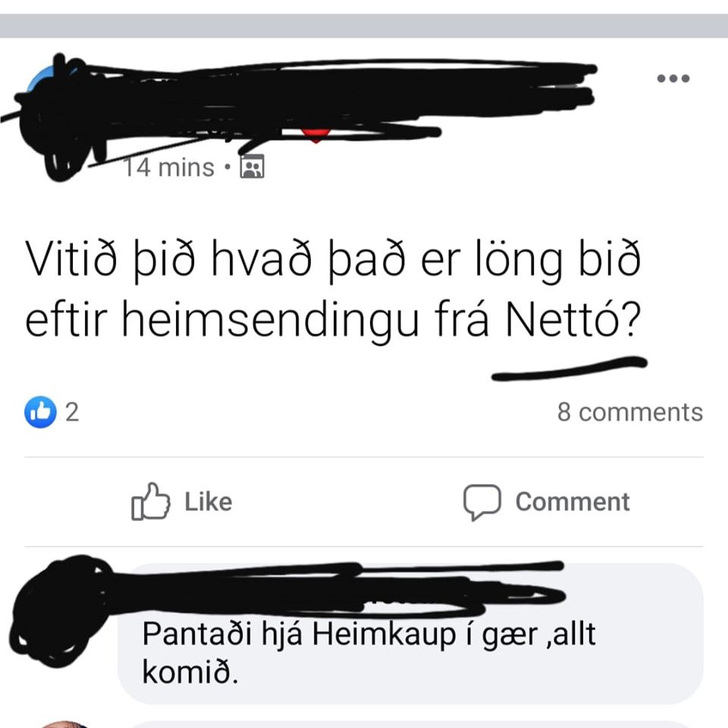
Task: Tap the speech bubble Comment icon
Action: point(482,502)
